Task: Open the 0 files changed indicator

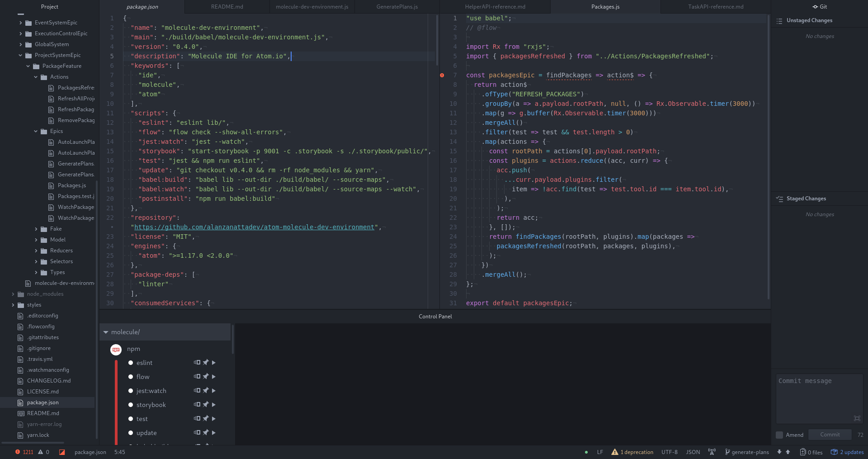Action: click(811, 452)
